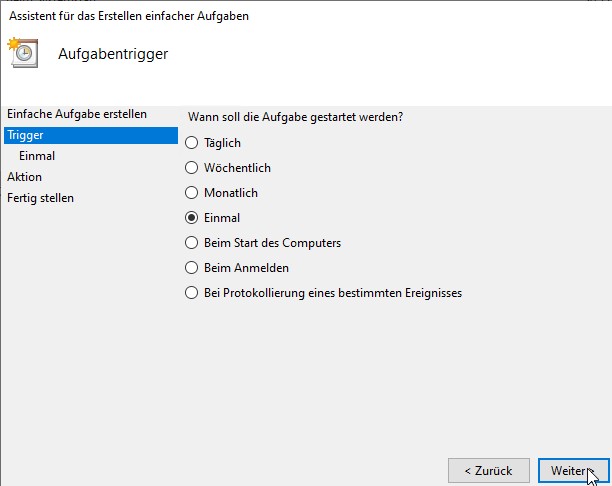This screenshot has height=486, width=612.
Task: Open Einfache Aufgabe erstellen step in sidebar
Action: 77,114
